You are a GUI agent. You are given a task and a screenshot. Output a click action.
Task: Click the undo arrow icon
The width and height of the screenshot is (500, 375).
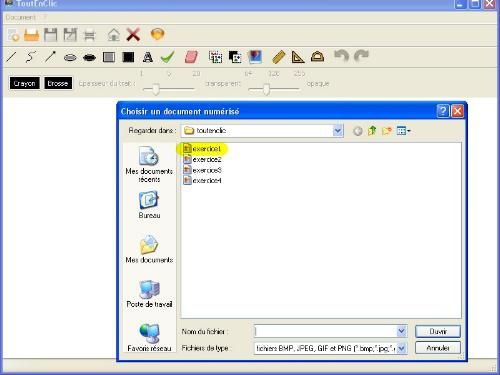pos(341,56)
